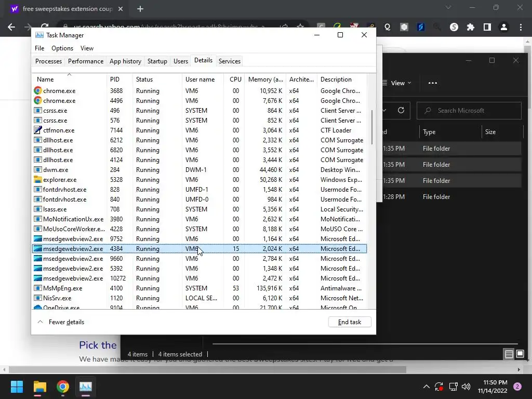Open Chrome extensions puzzle icon
The height and width of the screenshot is (399, 532).
pos(471,27)
